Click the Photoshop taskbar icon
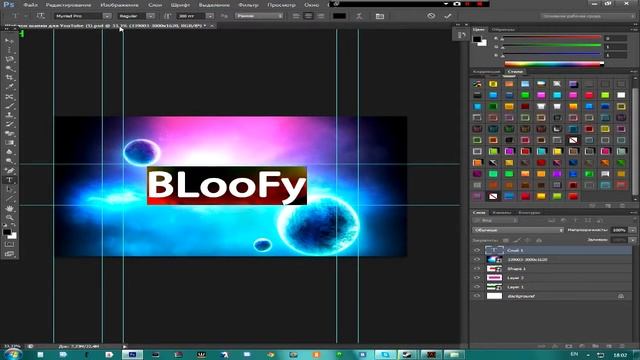640x360 pixels. 132,354
